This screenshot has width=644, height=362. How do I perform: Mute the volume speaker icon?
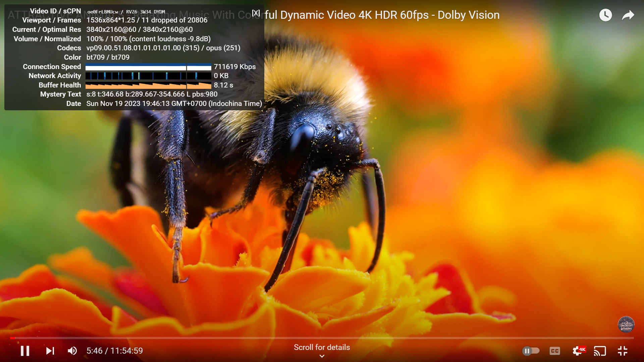pyautogui.click(x=72, y=351)
